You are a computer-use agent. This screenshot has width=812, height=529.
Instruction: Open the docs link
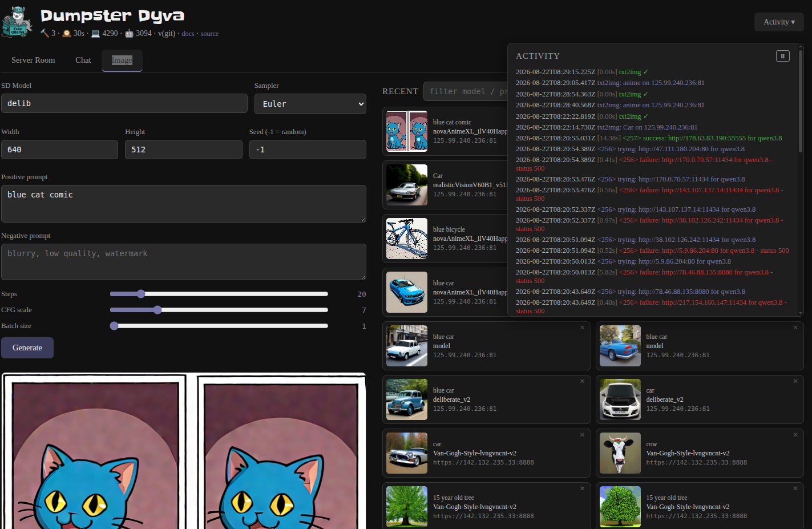pyautogui.click(x=188, y=34)
